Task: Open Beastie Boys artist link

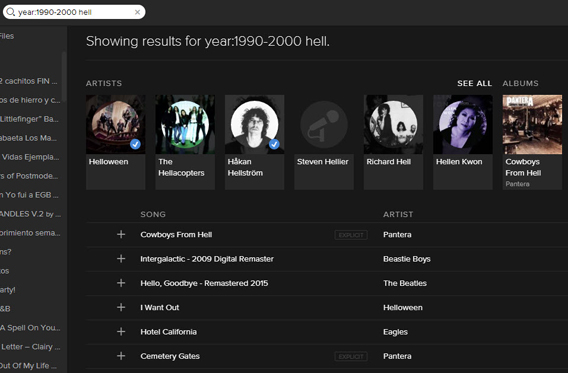Action: click(x=407, y=259)
